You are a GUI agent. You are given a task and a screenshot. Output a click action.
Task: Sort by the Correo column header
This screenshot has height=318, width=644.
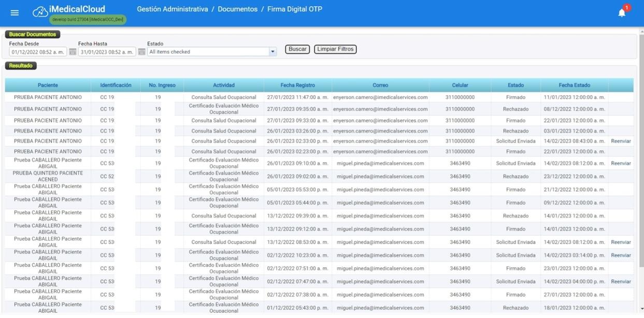380,85
